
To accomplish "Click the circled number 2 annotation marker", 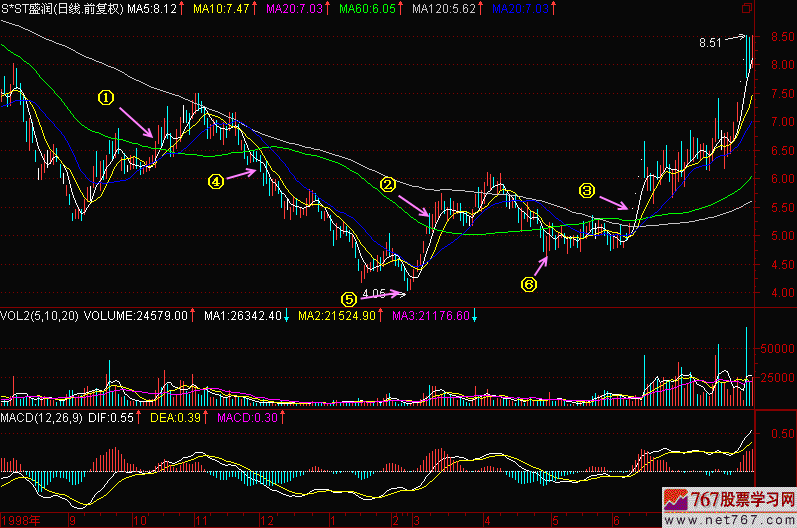I will coord(387,185).
